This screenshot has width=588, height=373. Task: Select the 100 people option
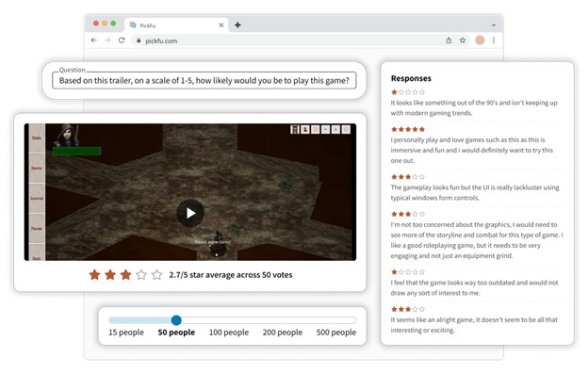(229, 332)
